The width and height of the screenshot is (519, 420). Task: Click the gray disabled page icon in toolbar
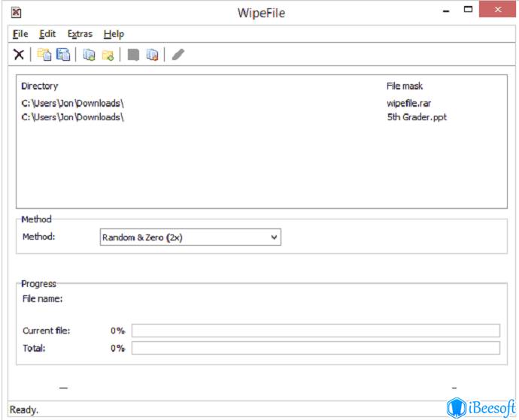tap(133, 55)
